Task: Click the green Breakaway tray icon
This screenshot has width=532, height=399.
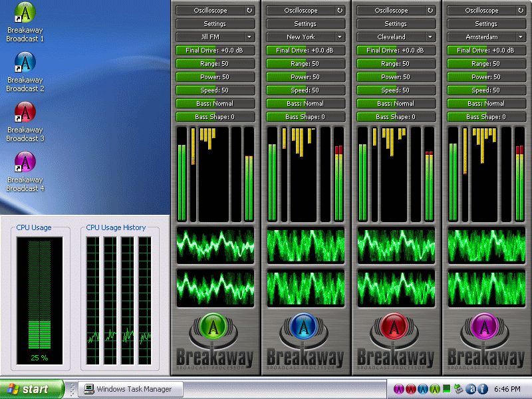Action: 434,389
